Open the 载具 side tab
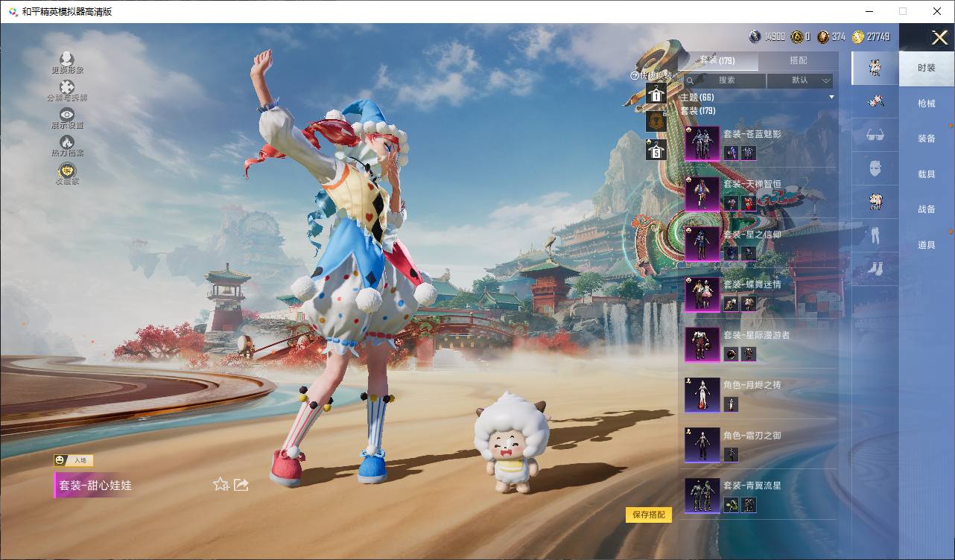 (x=926, y=174)
